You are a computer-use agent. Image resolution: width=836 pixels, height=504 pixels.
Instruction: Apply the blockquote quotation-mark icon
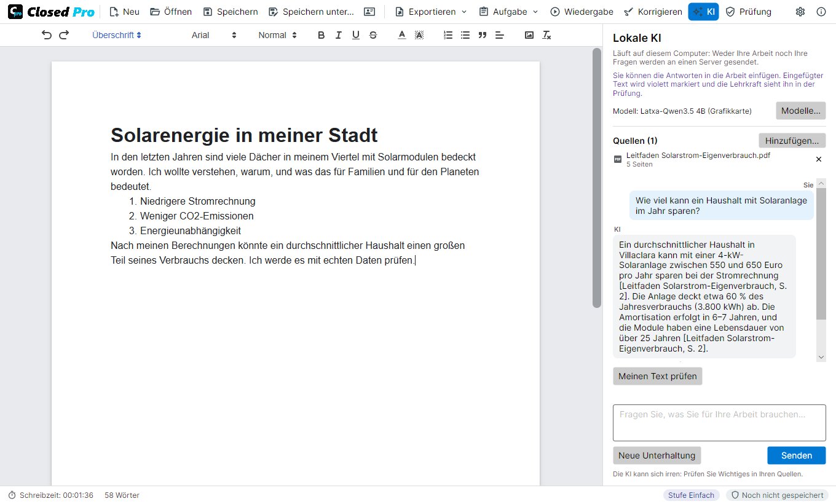483,35
